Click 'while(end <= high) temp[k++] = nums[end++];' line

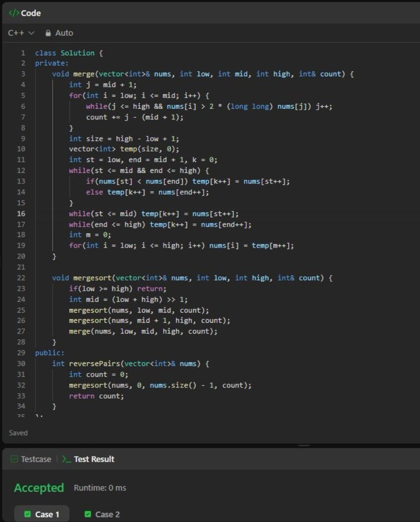coord(160,224)
